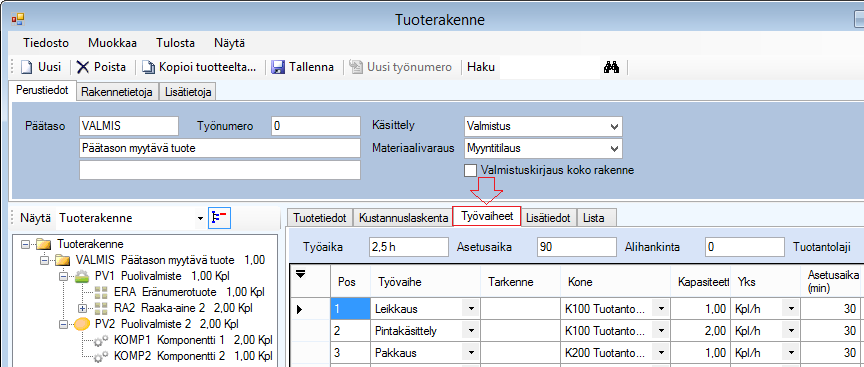The height and width of the screenshot is (367, 864).
Task: Open the Muokkaa menu
Action: (x=112, y=43)
